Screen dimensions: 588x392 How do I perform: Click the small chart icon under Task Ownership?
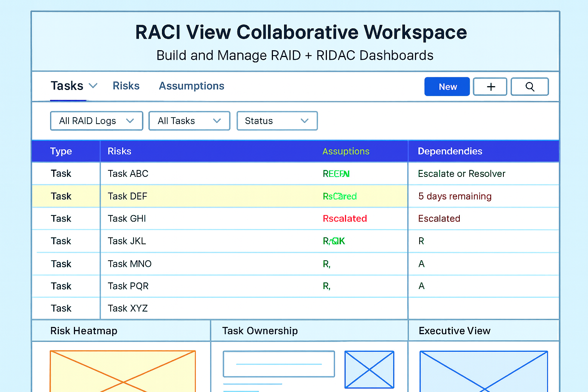[369, 370]
